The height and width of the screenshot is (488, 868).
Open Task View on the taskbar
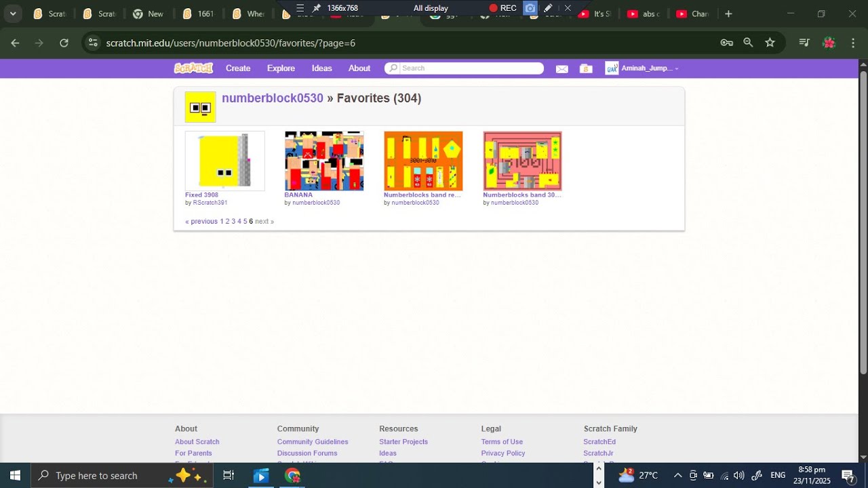pyautogui.click(x=229, y=475)
